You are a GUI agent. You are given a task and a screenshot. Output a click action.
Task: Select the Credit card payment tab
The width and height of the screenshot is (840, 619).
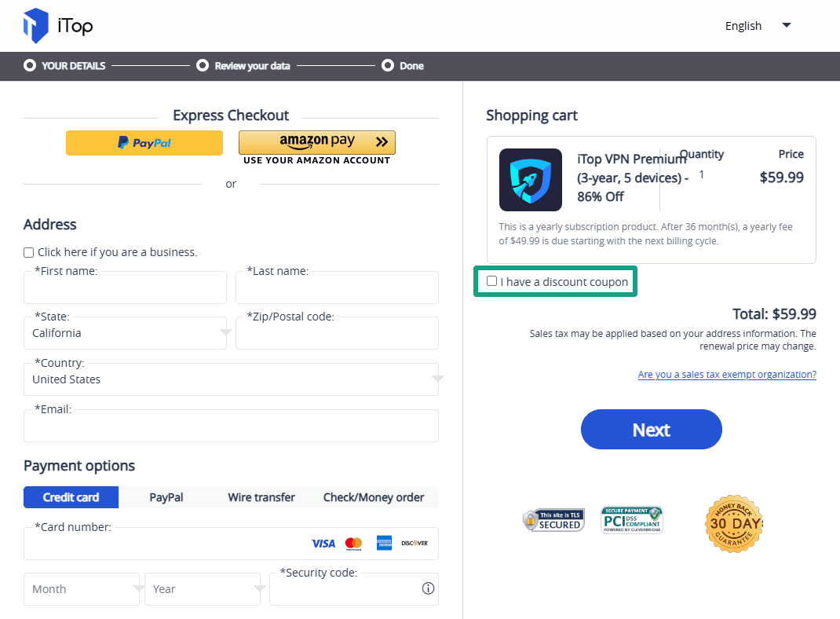tap(71, 497)
